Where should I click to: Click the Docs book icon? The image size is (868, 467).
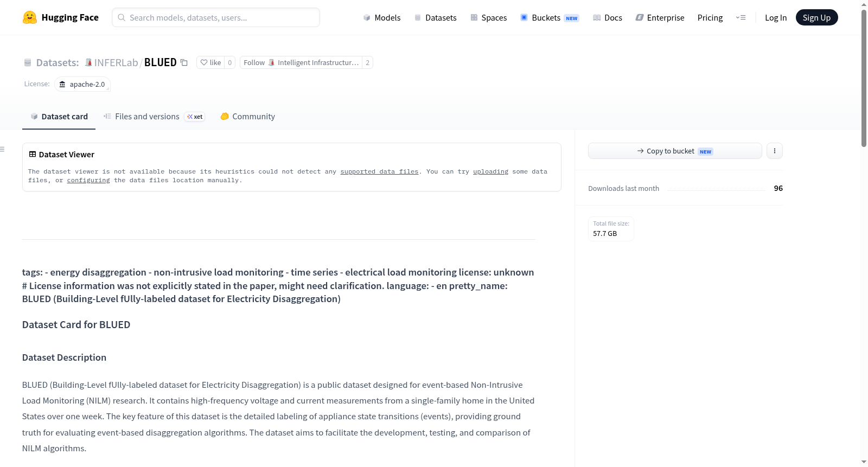597,17
